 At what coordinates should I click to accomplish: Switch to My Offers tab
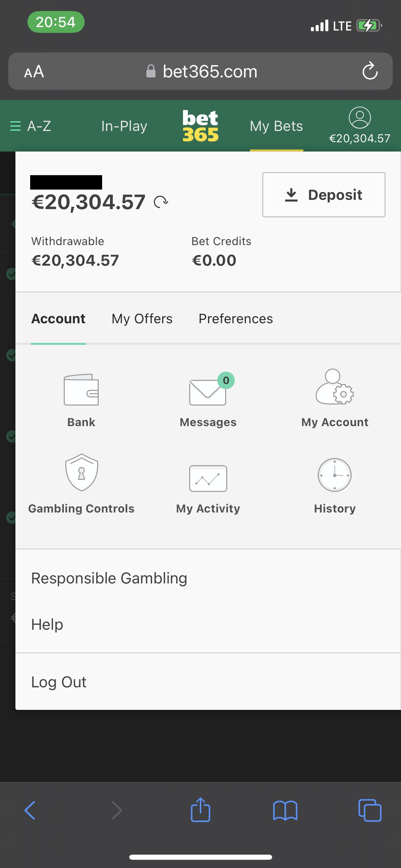click(x=142, y=319)
